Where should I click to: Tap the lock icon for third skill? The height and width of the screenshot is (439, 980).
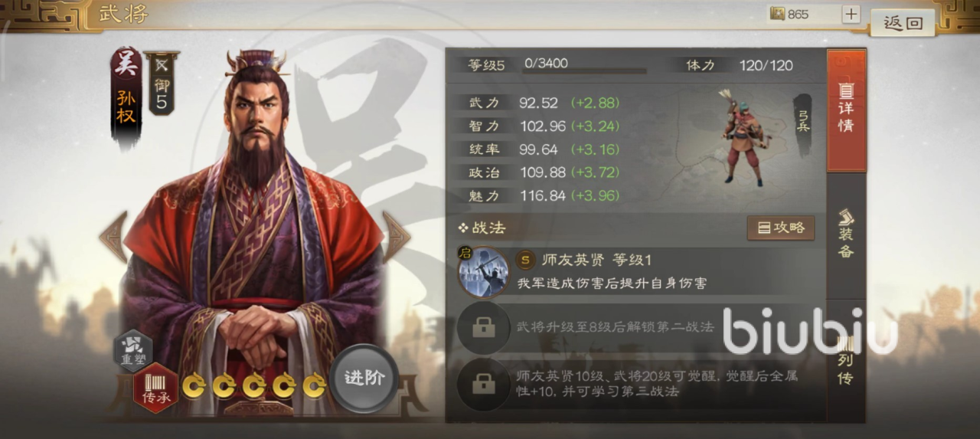pos(483,384)
